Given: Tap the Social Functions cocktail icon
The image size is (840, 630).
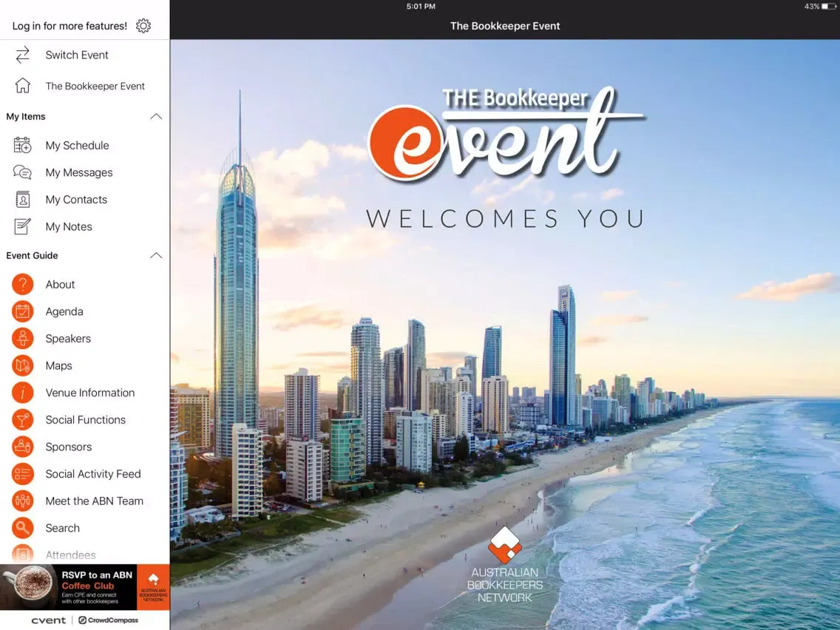Looking at the screenshot, I should (22, 419).
